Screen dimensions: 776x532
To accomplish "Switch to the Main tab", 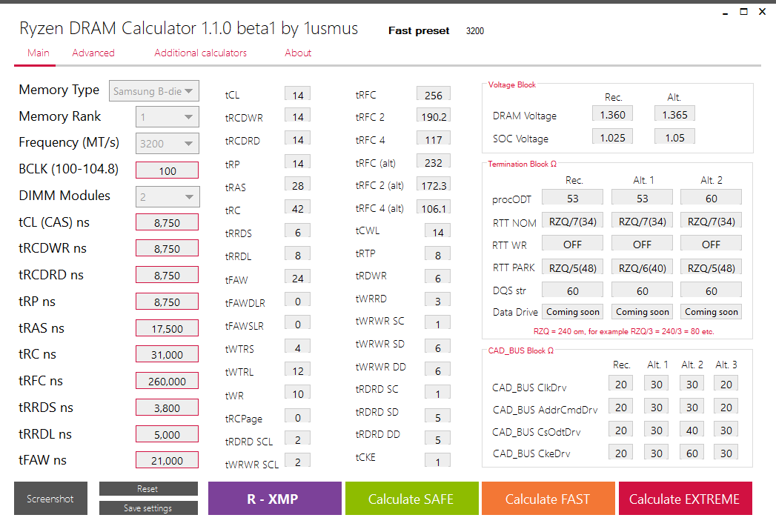I will pos(38,53).
